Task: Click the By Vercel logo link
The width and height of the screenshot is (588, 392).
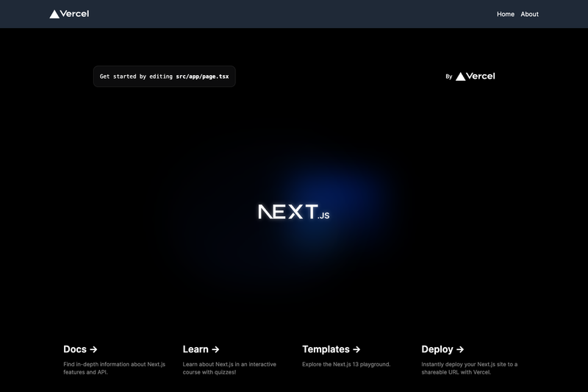Action: click(470, 76)
